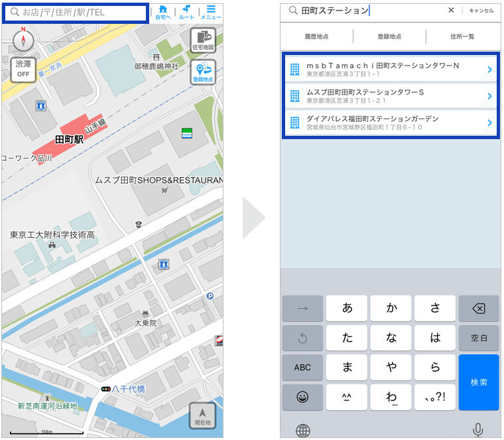Tap the 新芝南運河沿緑地 park label
504x440 pixels.
pos(48,406)
